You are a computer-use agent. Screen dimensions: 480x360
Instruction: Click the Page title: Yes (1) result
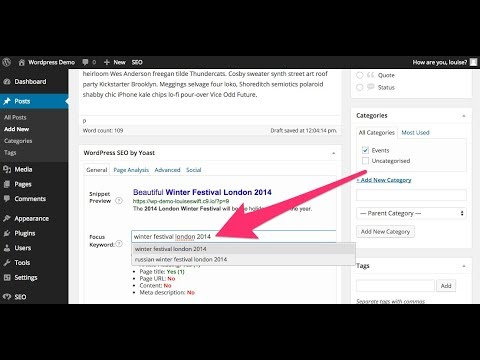pos(162,272)
